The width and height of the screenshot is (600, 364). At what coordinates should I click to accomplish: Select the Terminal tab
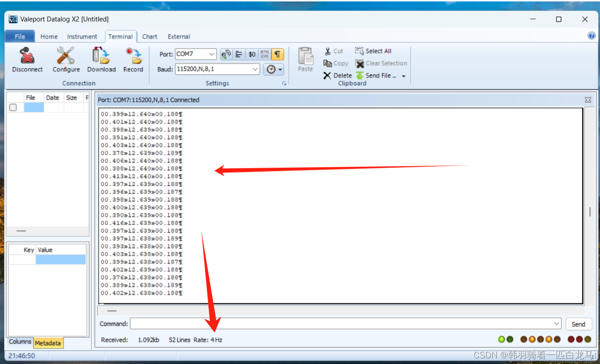(x=120, y=36)
